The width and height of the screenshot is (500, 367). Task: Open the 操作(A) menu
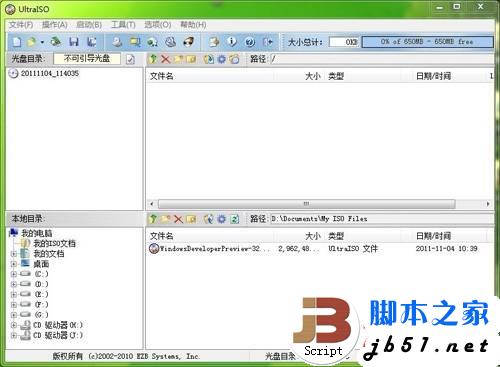55,25
